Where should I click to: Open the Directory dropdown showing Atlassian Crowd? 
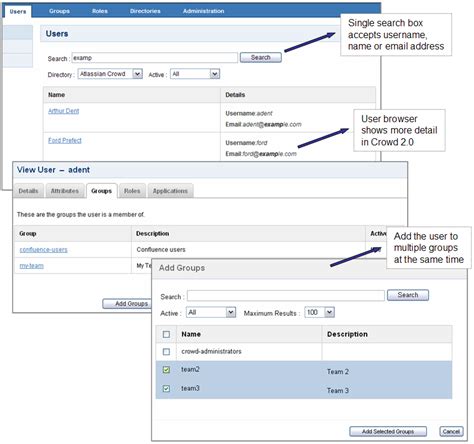pos(110,74)
